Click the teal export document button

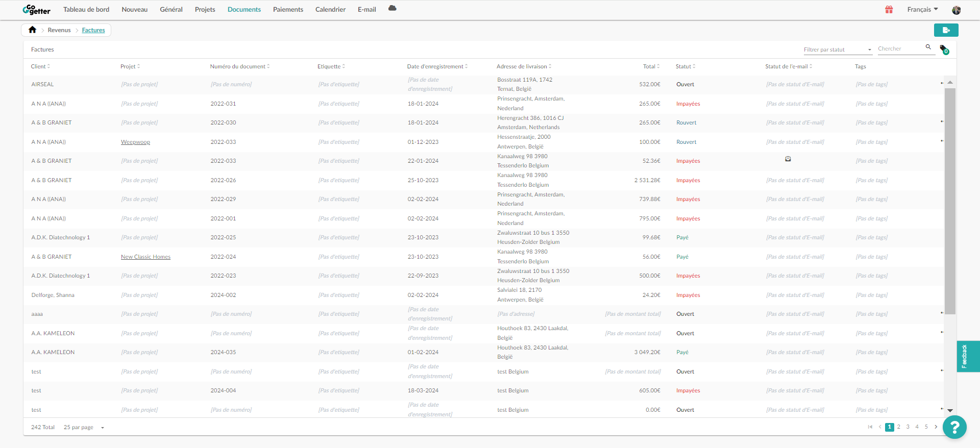pos(946,30)
